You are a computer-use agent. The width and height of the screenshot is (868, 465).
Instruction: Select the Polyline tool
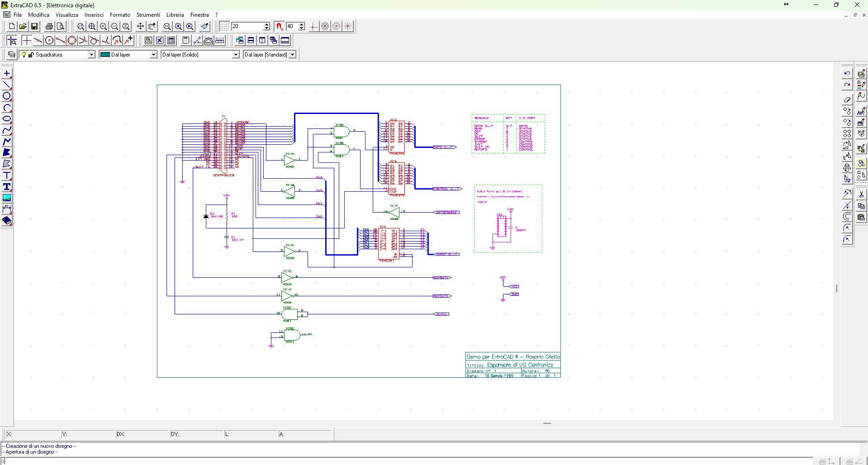[x=7, y=141]
